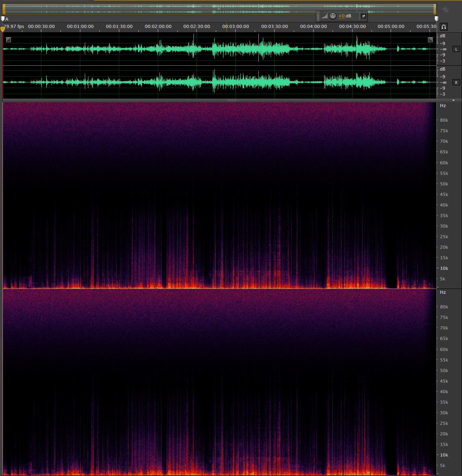Click 00:01:30:00 on the time ruler
Screen dimensions: 462x476
pos(119,26)
